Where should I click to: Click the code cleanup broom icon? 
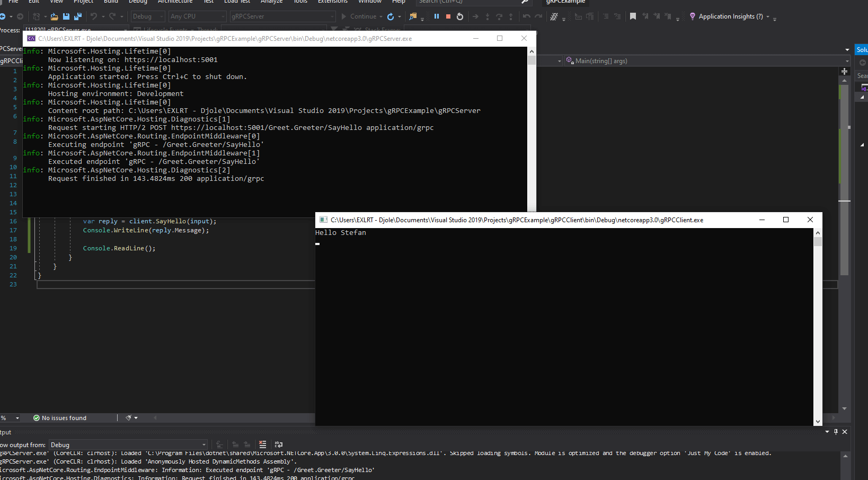[x=128, y=418]
